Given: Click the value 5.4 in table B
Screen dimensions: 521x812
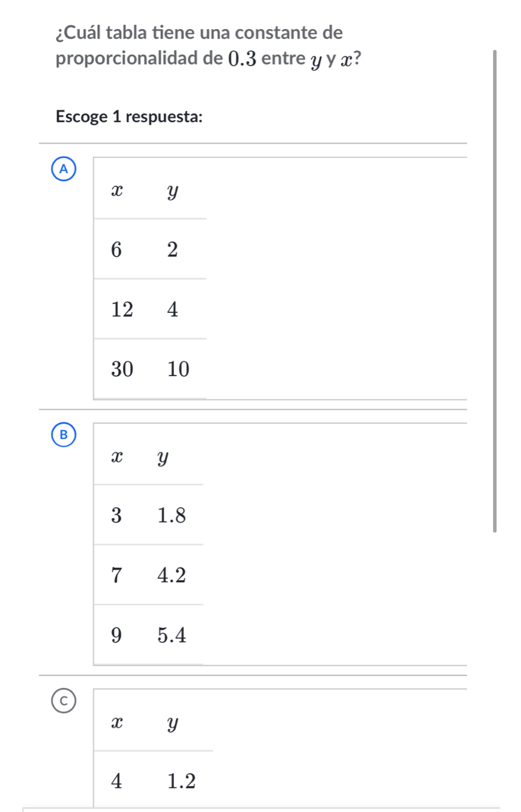Looking at the screenshot, I should 172,636.
